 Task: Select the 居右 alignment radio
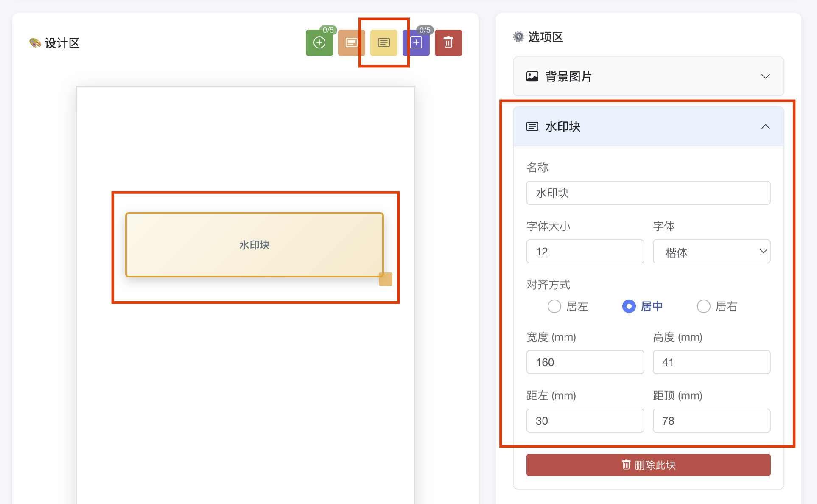(703, 306)
